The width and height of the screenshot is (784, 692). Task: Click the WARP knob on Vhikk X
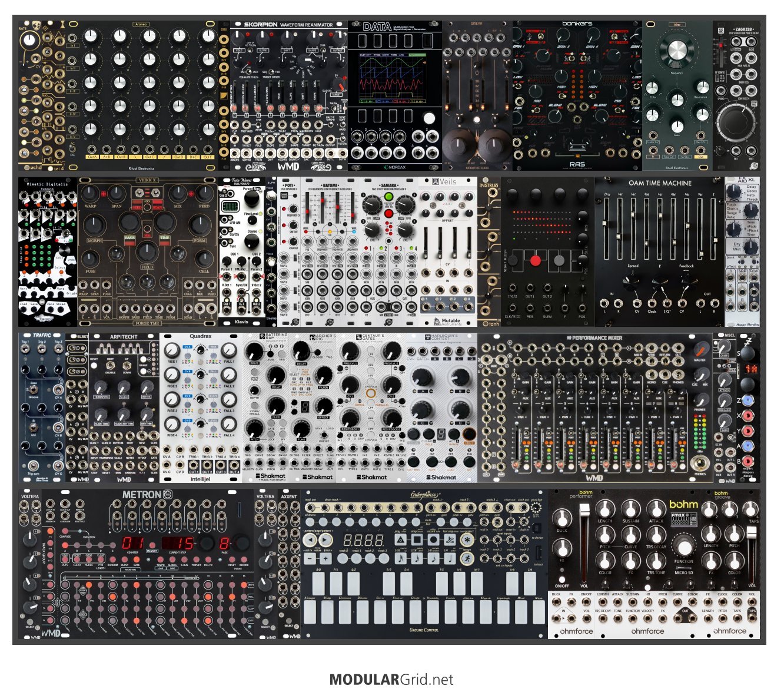[91, 193]
